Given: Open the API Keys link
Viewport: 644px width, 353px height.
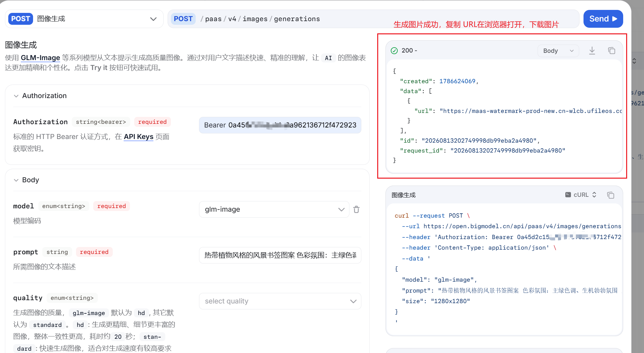Looking at the screenshot, I should click(139, 137).
